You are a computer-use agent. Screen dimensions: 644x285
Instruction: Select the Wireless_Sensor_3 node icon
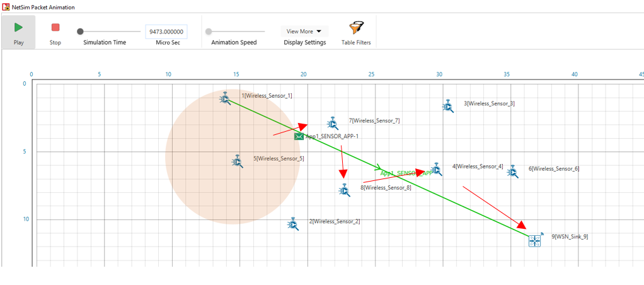[x=448, y=106]
